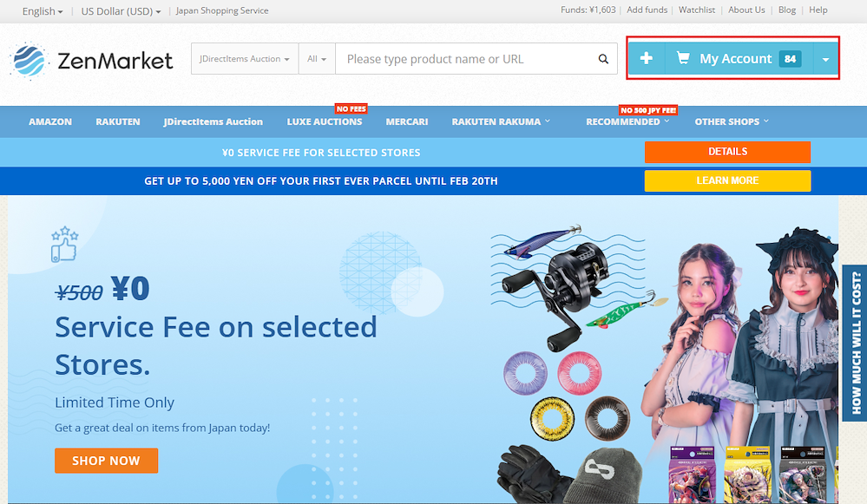This screenshot has width=867, height=504.
Task: Click the yellow contact lens image
Action: 552,419
